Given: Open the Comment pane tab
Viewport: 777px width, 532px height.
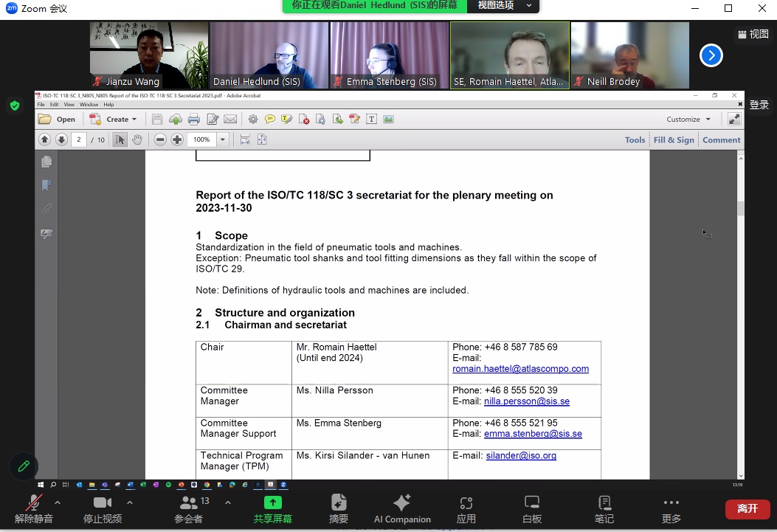Looking at the screenshot, I should coord(722,140).
